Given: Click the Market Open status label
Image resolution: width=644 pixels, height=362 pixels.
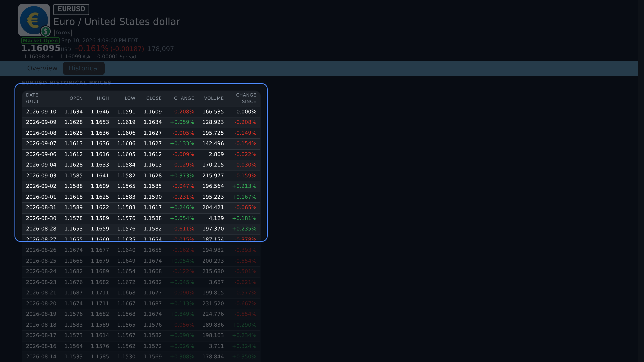Looking at the screenshot, I should 40,40.
